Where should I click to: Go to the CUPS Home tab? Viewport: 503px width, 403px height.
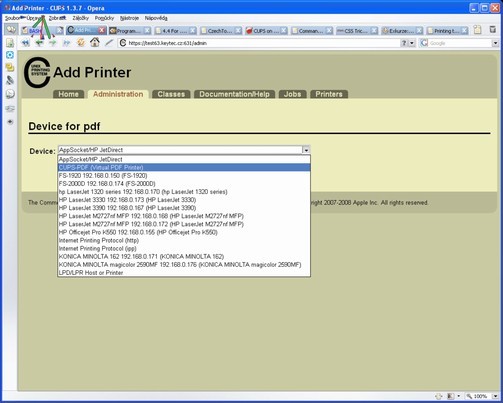[x=68, y=94]
